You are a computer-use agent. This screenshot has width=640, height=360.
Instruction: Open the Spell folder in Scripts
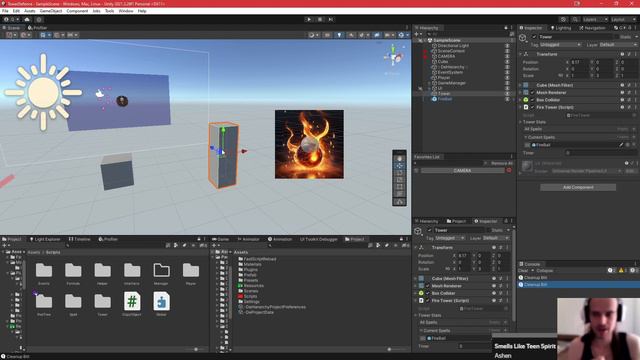[73, 301]
